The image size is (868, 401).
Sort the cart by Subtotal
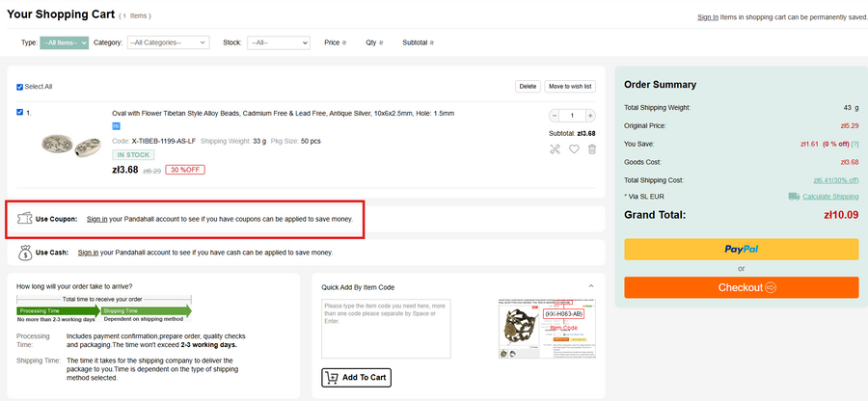[418, 42]
